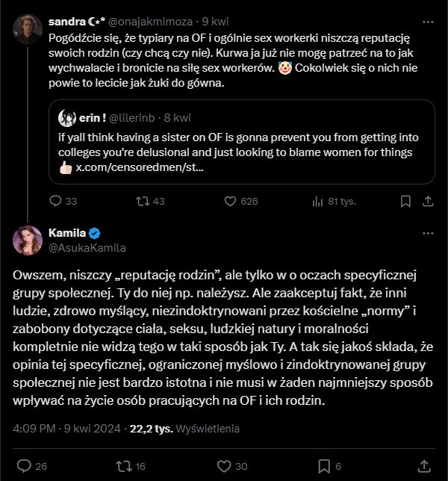This screenshot has width=448, height=481.
Task: Like Kamila's tweet with 30 likes
Action: [x=232, y=466]
